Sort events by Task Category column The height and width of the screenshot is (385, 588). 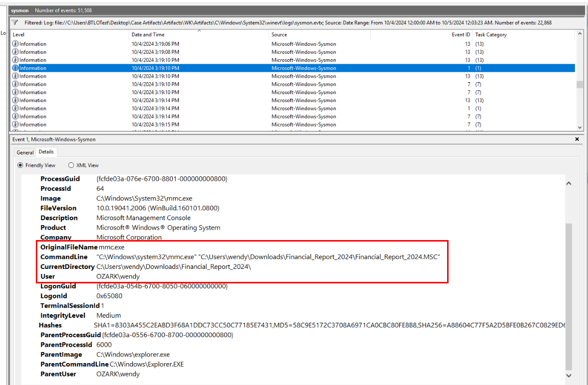pyautogui.click(x=491, y=35)
